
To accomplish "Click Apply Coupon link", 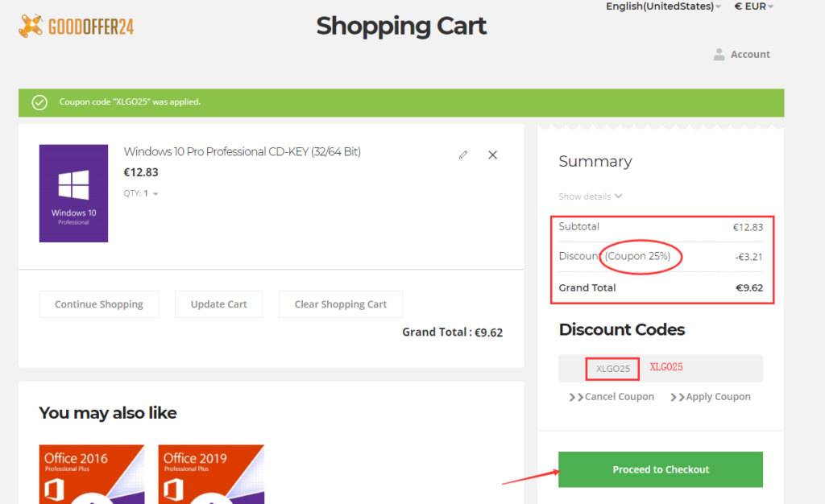I will tap(711, 397).
